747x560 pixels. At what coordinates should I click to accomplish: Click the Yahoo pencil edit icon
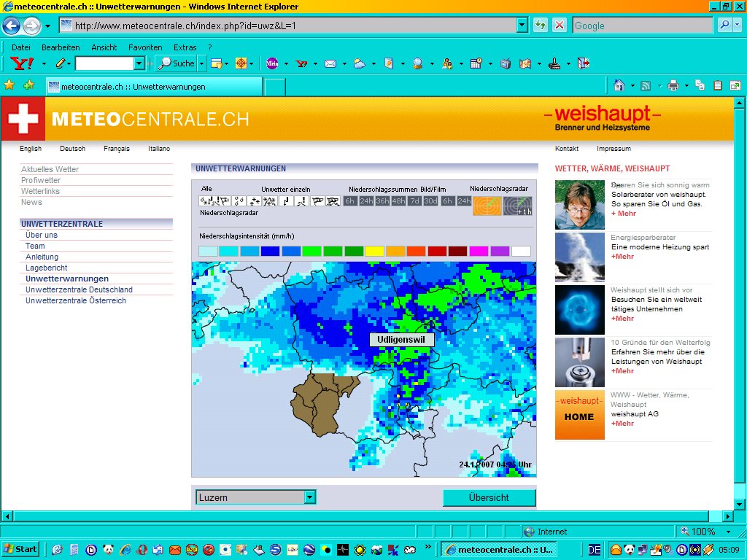click(61, 63)
